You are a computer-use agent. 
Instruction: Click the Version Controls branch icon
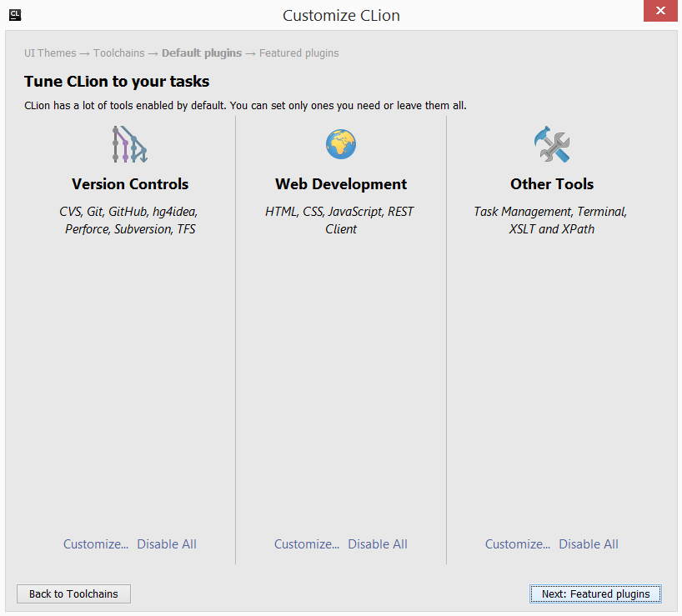(x=129, y=144)
